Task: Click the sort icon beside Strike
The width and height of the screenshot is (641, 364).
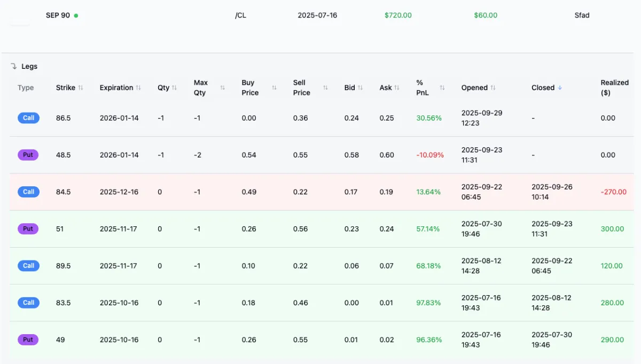Action: [81, 88]
